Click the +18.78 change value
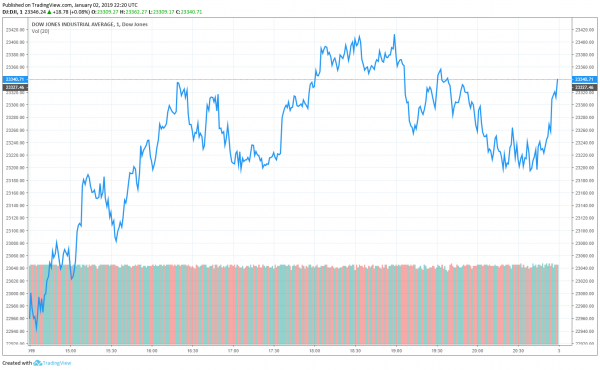Viewport: 600px width, 370px height. pos(60,12)
